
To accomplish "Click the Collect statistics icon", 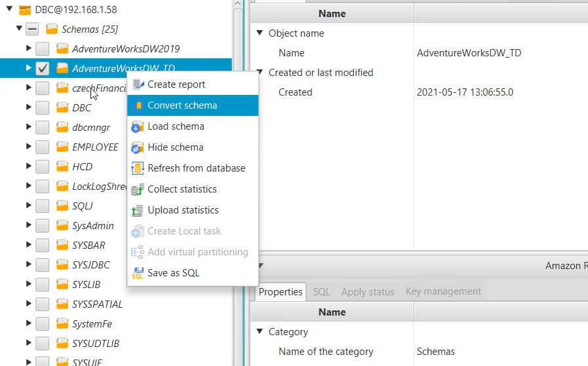I will (138, 190).
